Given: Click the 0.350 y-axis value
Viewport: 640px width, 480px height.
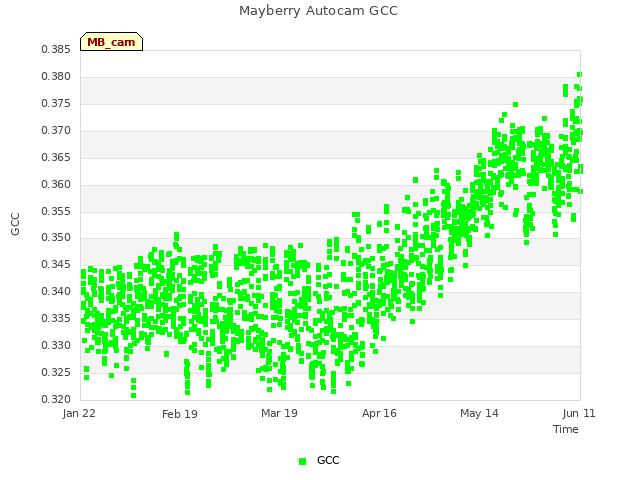Looking at the screenshot, I should [x=56, y=237].
